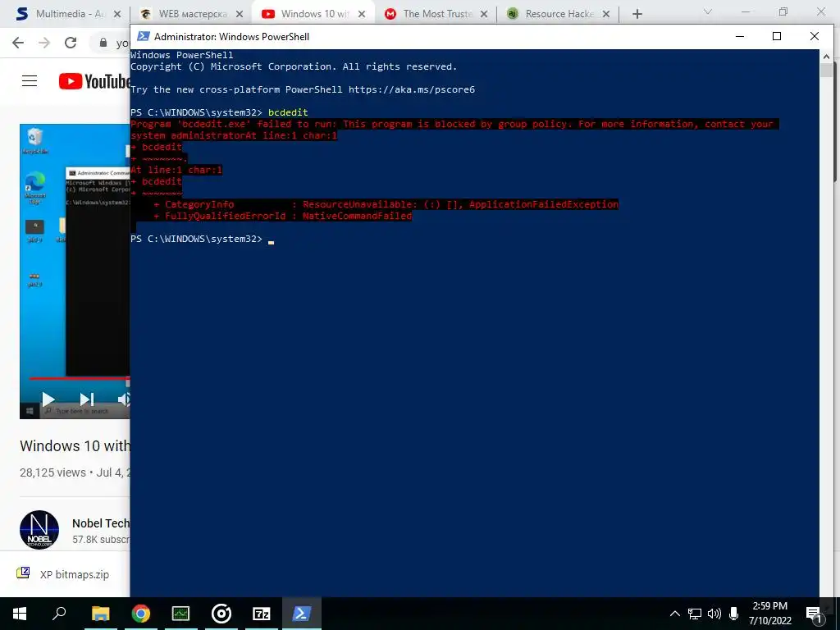Image resolution: width=840 pixels, height=630 pixels.
Task: Play the YouTube video
Action: coord(48,399)
